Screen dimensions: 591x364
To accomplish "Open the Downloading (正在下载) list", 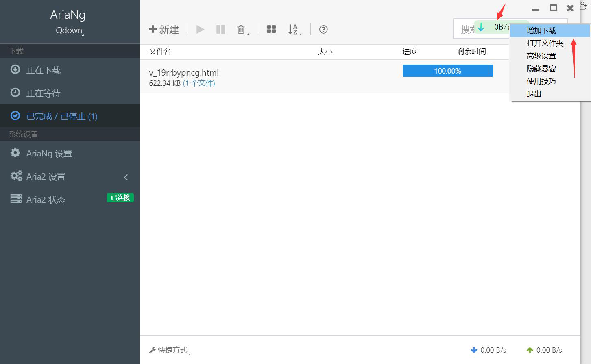I will 70,70.
